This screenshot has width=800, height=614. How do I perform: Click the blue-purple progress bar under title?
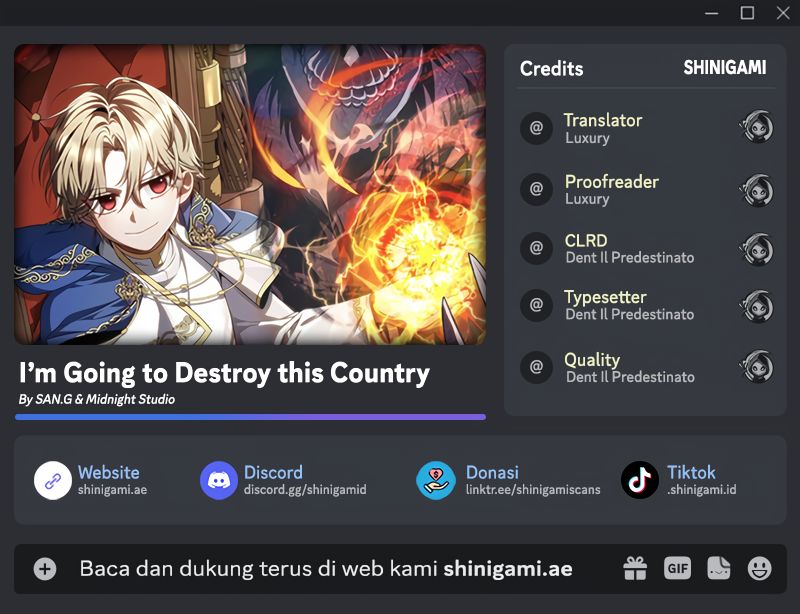click(251, 417)
